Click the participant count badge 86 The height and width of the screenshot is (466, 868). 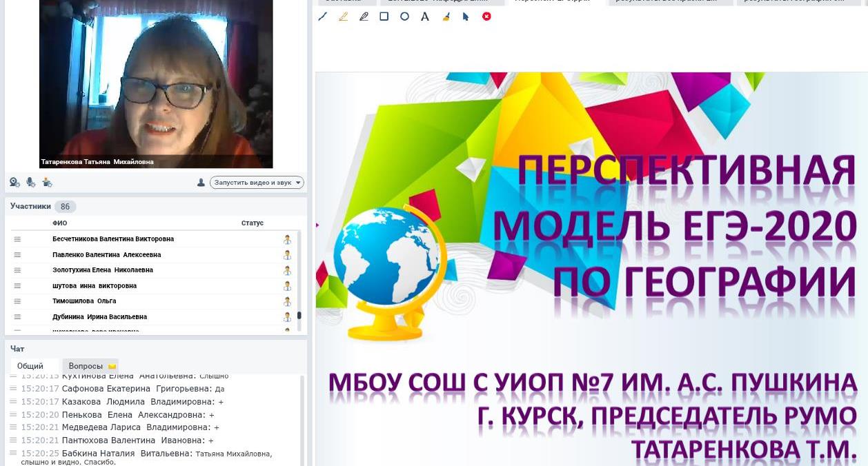65,207
